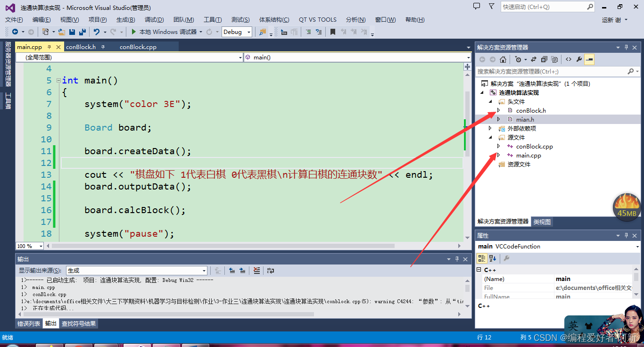The image size is (644, 347).
Task: Toggle auto-hide pin on the Properties panel
Action: [x=627, y=236]
